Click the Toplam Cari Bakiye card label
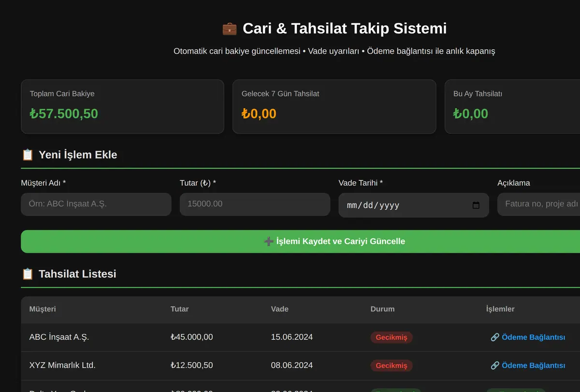Image resolution: width=580 pixels, height=392 pixels. click(62, 94)
